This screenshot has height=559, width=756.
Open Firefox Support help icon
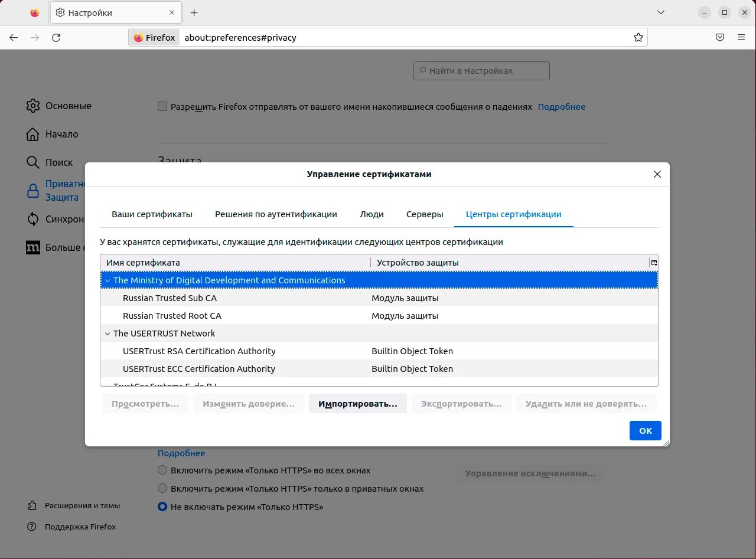(32, 527)
